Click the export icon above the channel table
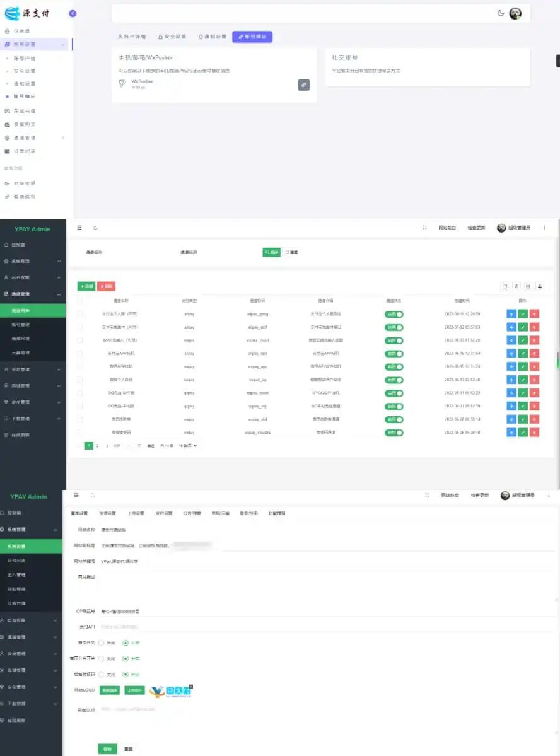Screen dimensions: 560x756 (x=540, y=286)
